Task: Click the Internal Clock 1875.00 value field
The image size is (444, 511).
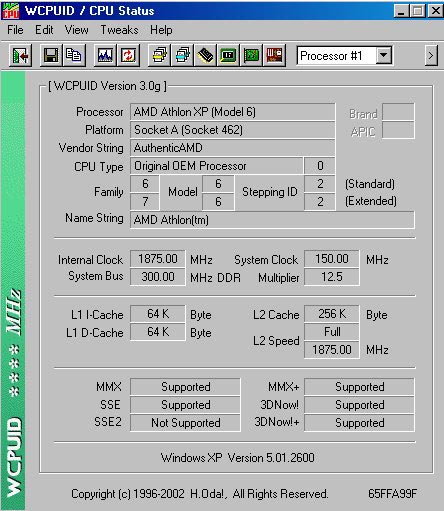Action: pyautogui.click(x=158, y=259)
